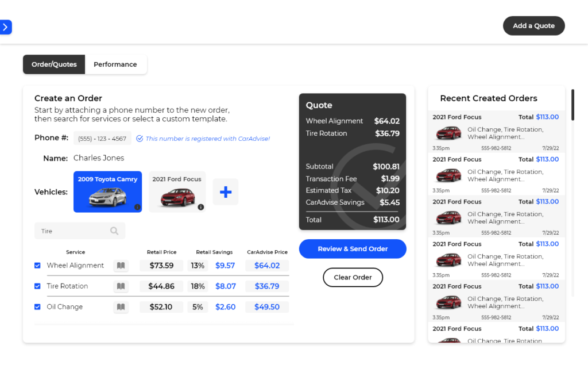Uncheck the Oil Change service
Screen dimensions: 588x368
(x=37, y=307)
